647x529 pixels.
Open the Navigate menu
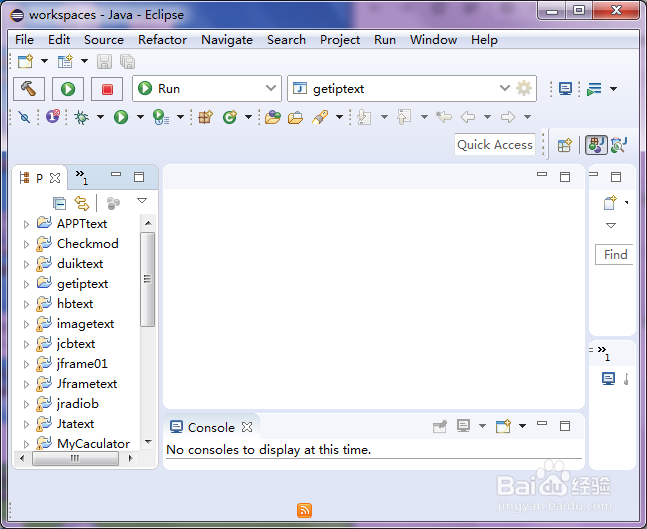(x=227, y=40)
